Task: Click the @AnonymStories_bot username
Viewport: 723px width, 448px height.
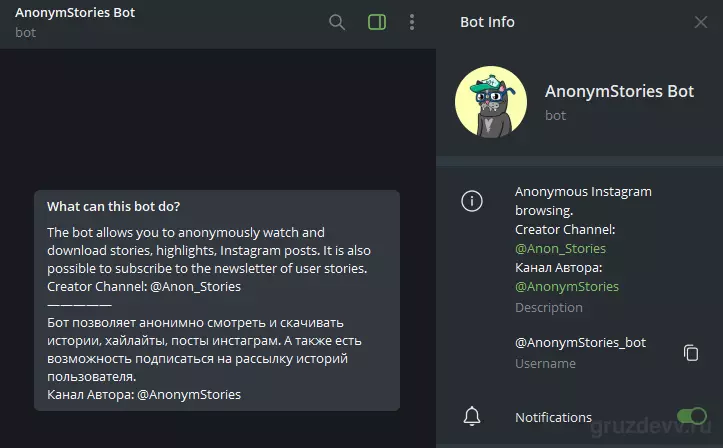Action: tap(580, 342)
